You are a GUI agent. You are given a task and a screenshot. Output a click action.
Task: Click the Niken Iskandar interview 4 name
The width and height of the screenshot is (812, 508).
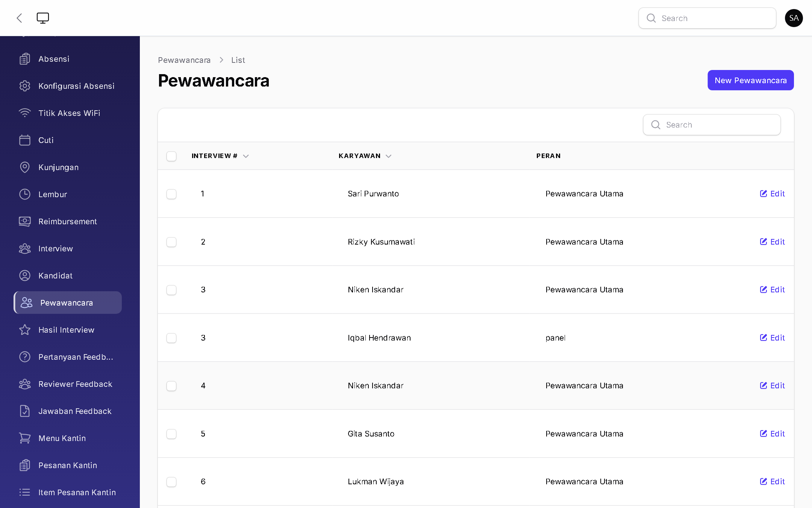pyautogui.click(x=376, y=386)
